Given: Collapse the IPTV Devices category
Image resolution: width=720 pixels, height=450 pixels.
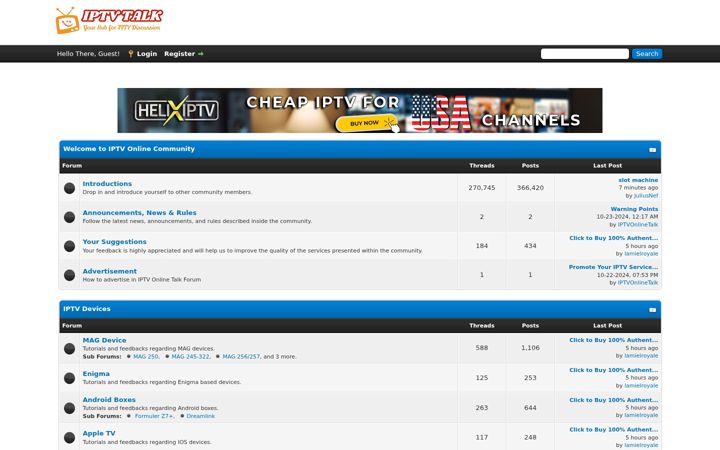Looking at the screenshot, I should pos(652,310).
